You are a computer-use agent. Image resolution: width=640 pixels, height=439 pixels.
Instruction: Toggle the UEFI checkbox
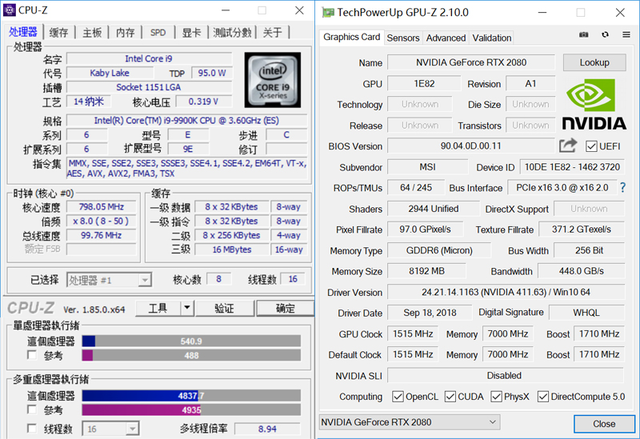click(x=591, y=146)
